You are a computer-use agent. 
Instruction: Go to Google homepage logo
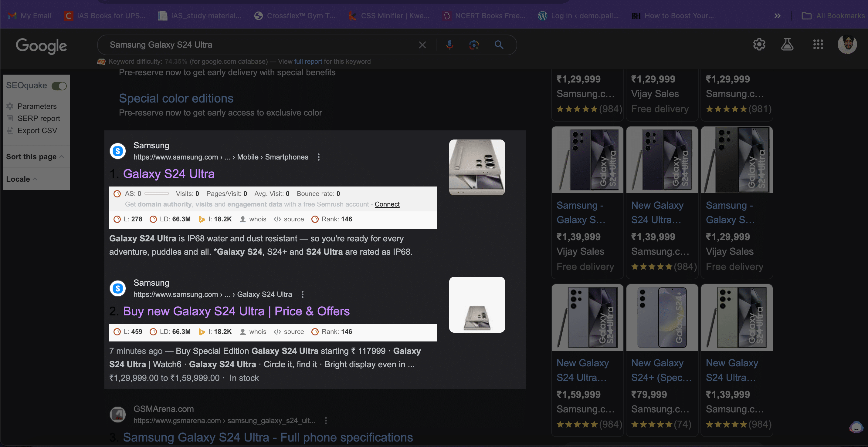point(41,45)
